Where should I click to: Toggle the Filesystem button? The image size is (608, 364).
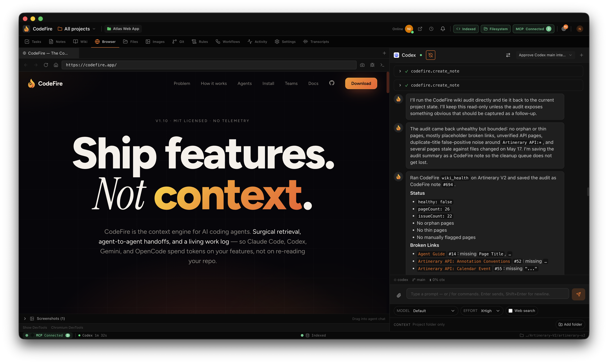pos(496,29)
